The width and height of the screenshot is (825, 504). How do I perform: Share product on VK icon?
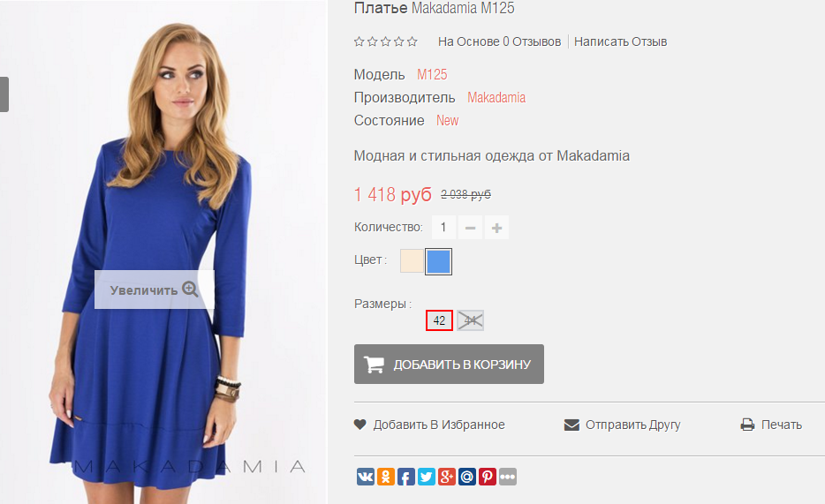366,477
